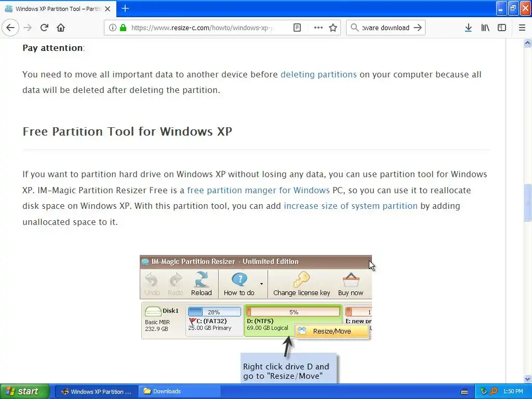Image resolution: width=532 pixels, height=399 pixels.
Task: Click the green secure padlock icon
Action: (x=123, y=28)
